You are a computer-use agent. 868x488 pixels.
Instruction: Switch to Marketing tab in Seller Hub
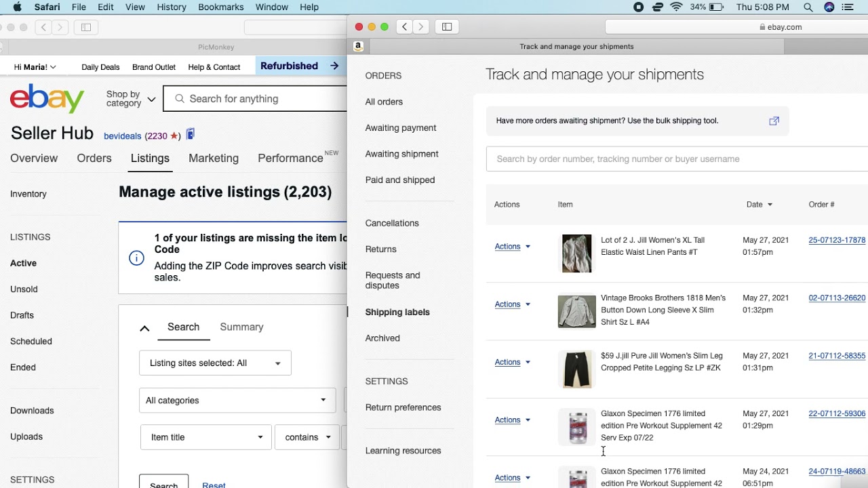point(214,158)
